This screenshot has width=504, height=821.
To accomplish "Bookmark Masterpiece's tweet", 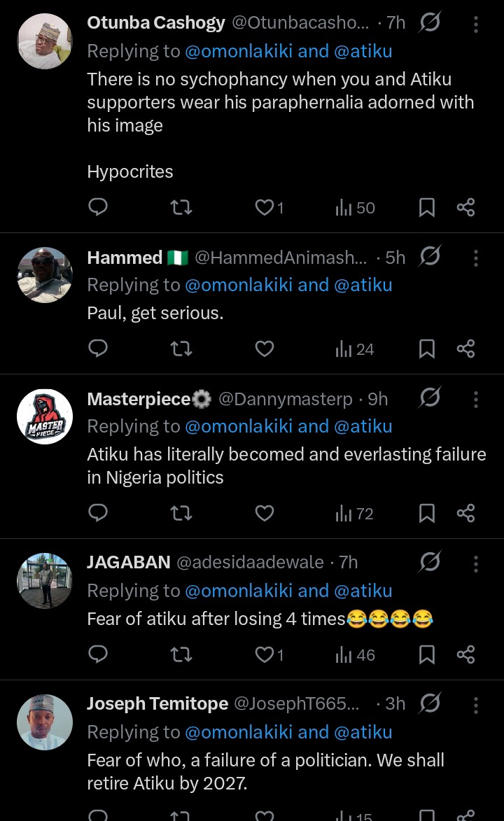I will click(x=426, y=514).
